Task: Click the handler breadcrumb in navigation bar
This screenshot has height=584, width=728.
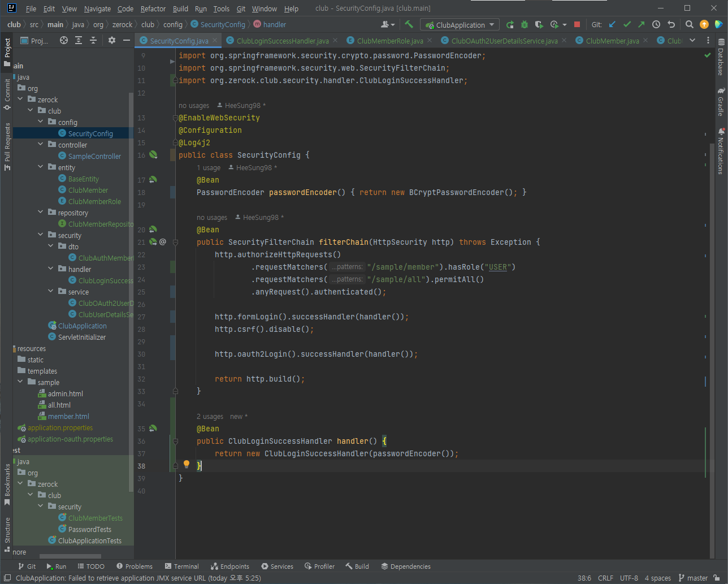Action: click(270, 24)
